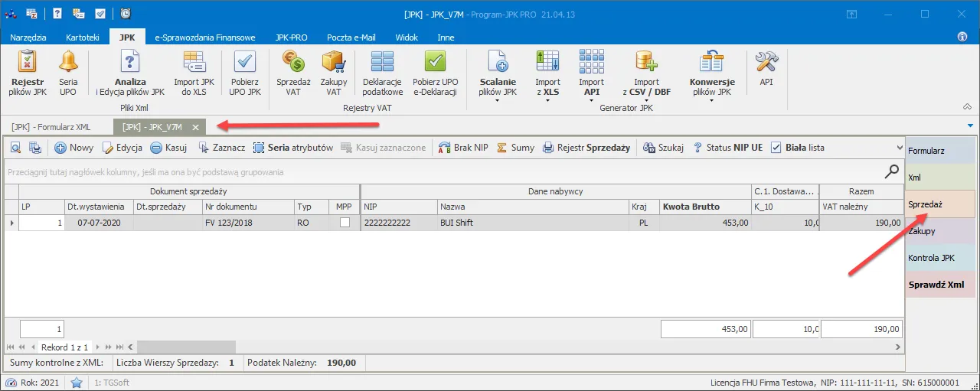Open Analiza i Edycja plików JPK

point(130,73)
